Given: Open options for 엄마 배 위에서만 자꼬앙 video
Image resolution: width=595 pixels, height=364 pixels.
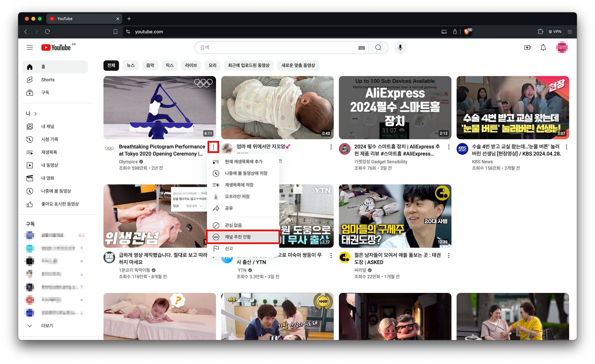Looking at the screenshot, I should tap(331, 147).
